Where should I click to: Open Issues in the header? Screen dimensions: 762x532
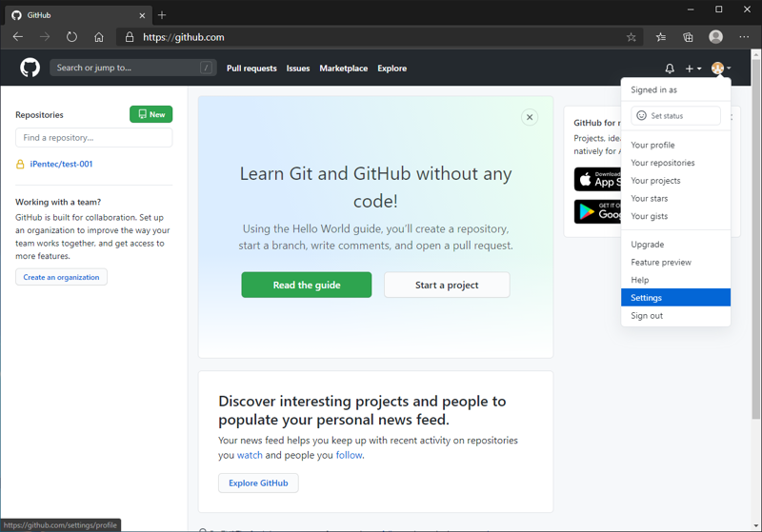coord(298,69)
